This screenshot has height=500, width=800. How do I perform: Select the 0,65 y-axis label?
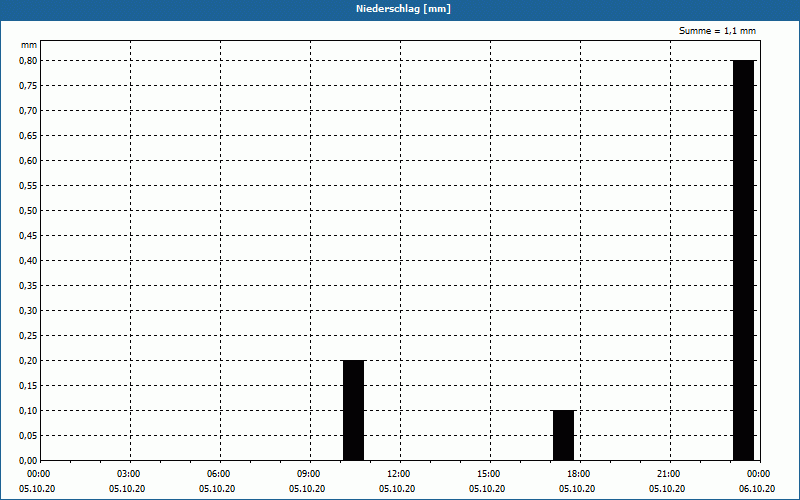[28, 136]
